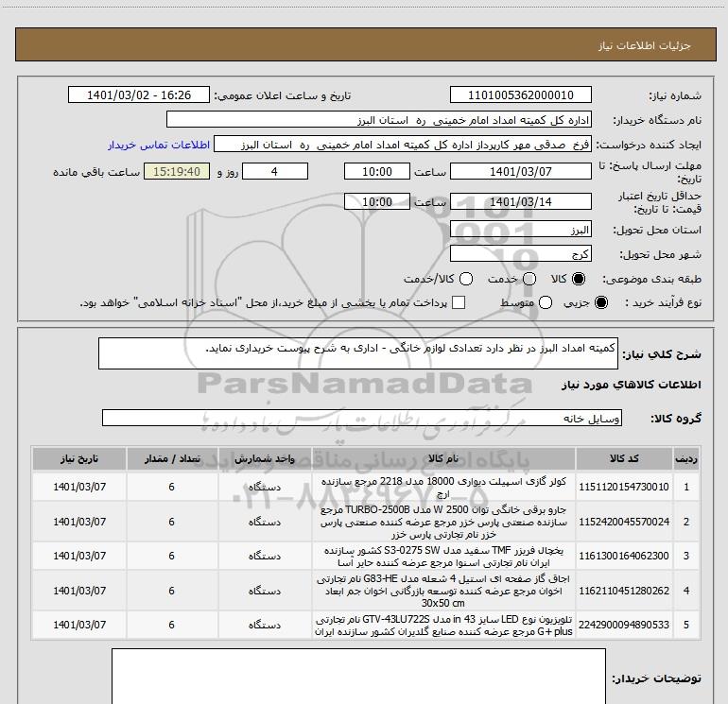Select the خدمت radio button
This screenshot has height=704, width=728.
(x=529, y=279)
